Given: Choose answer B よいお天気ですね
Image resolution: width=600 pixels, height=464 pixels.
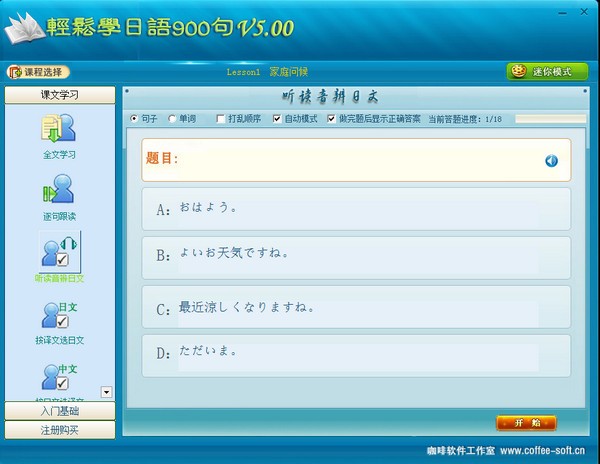Looking at the screenshot, I should 356,258.
